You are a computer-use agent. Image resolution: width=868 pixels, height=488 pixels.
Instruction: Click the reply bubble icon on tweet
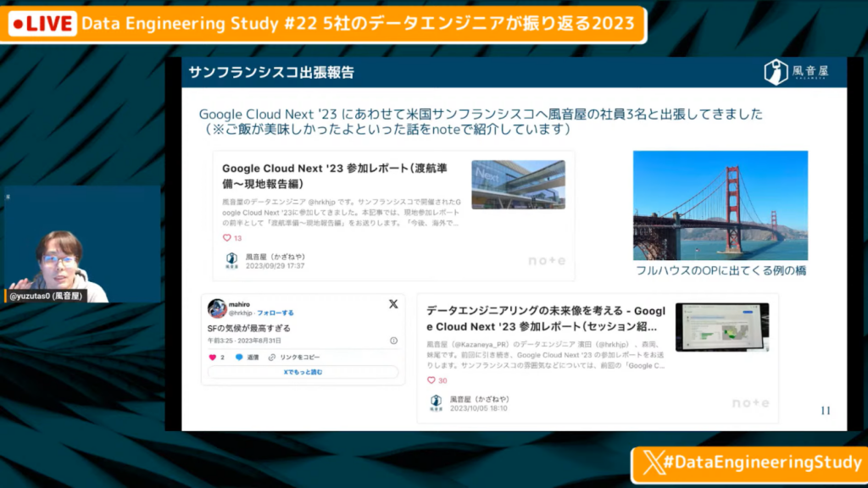(x=239, y=358)
